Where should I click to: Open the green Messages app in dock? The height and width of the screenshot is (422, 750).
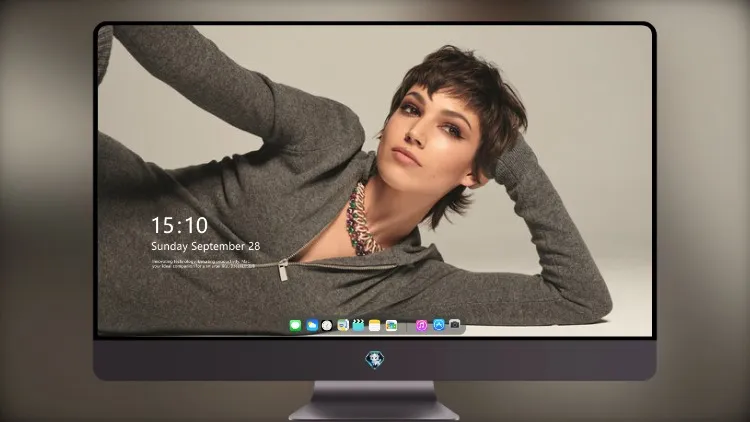[295, 326]
